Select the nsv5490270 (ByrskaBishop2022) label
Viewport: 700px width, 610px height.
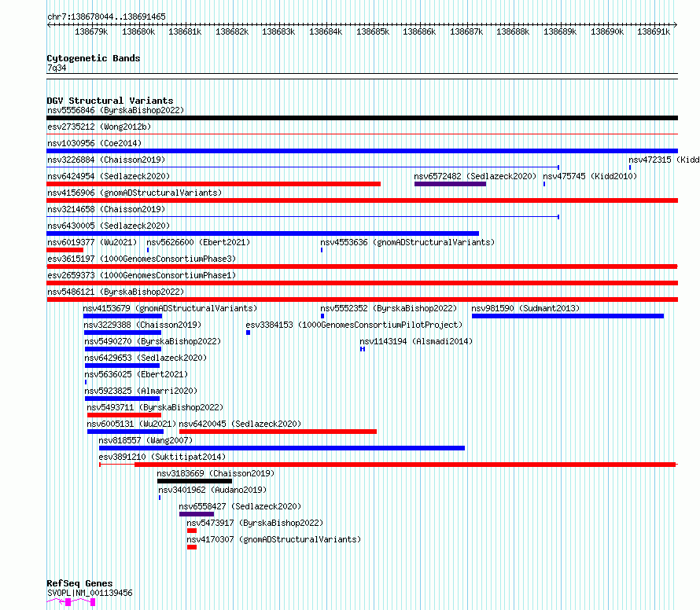pyautogui.click(x=153, y=341)
